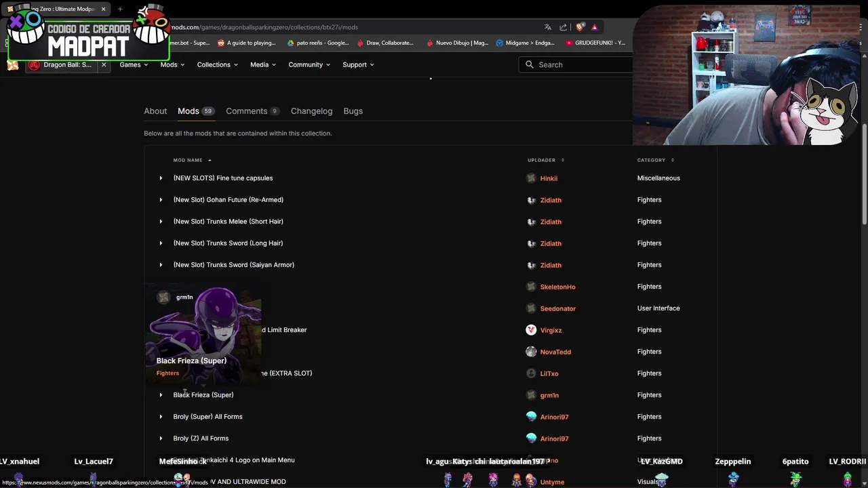Expand the Trunks Sword (Saiyan Armor) row
868x488 pixels.
(x=161, y=265)
